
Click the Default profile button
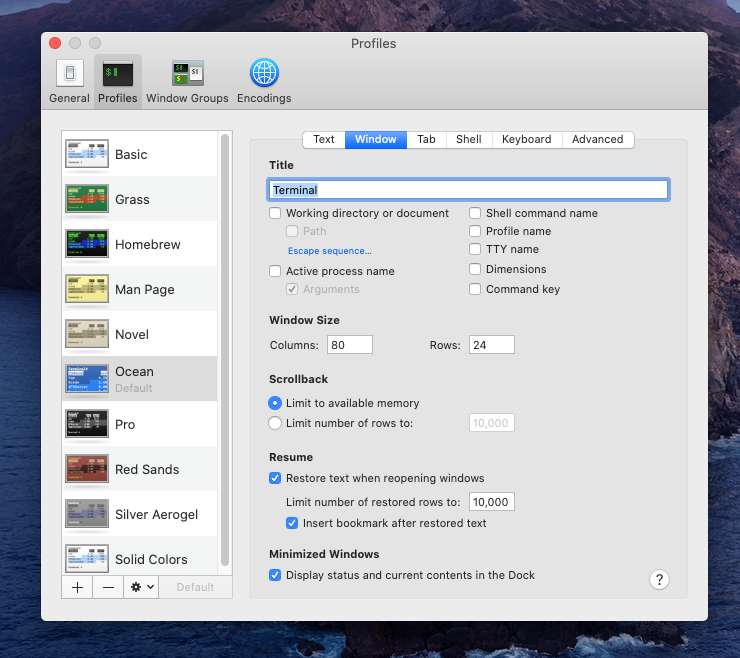[195, 587]
